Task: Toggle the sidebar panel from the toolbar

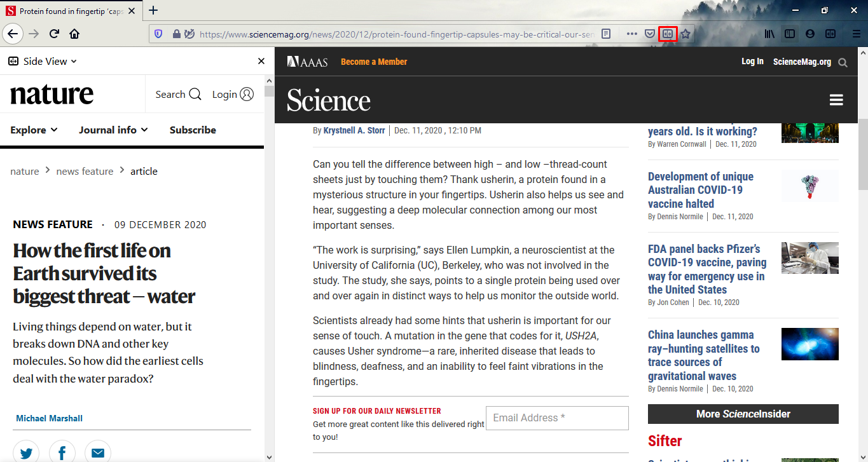Action: click(790, 34)
